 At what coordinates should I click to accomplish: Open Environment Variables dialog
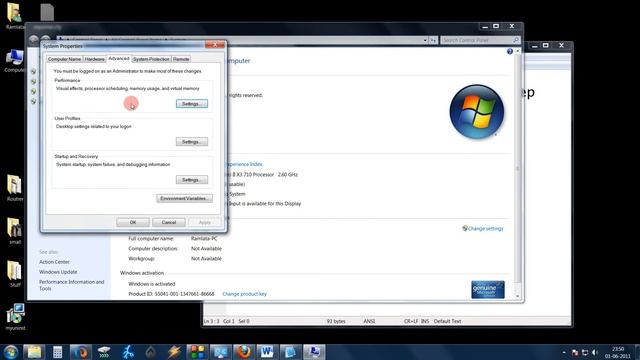(184, 198)
